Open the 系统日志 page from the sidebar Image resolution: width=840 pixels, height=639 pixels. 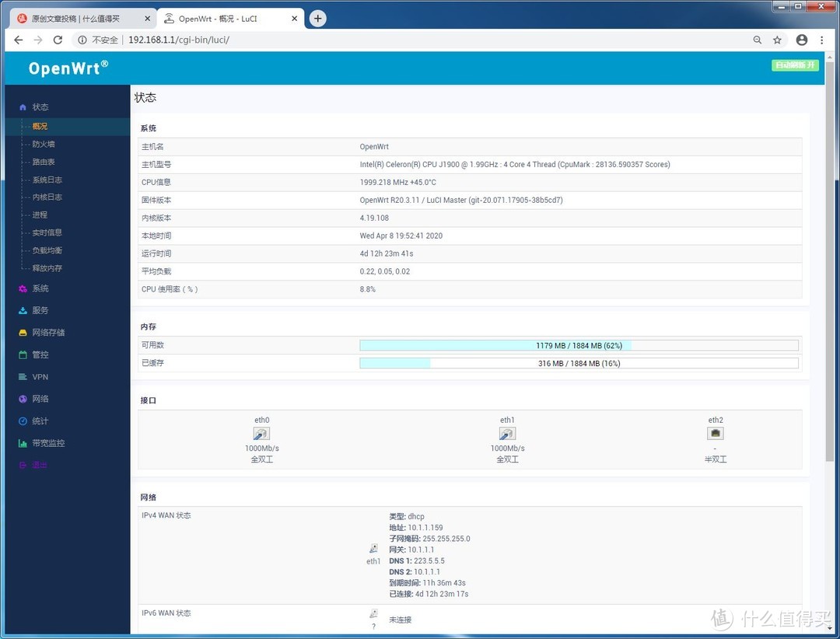tap(47, 180)
